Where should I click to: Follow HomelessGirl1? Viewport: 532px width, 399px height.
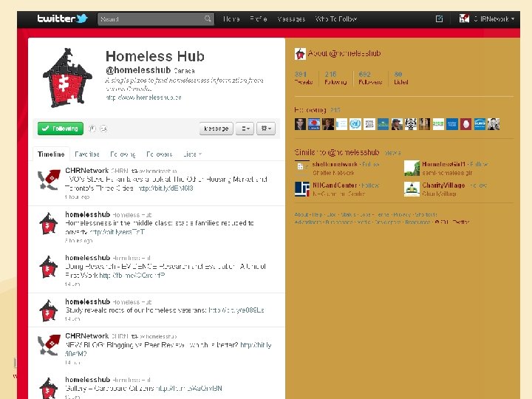pyautogui.click(x=479, y=164)
